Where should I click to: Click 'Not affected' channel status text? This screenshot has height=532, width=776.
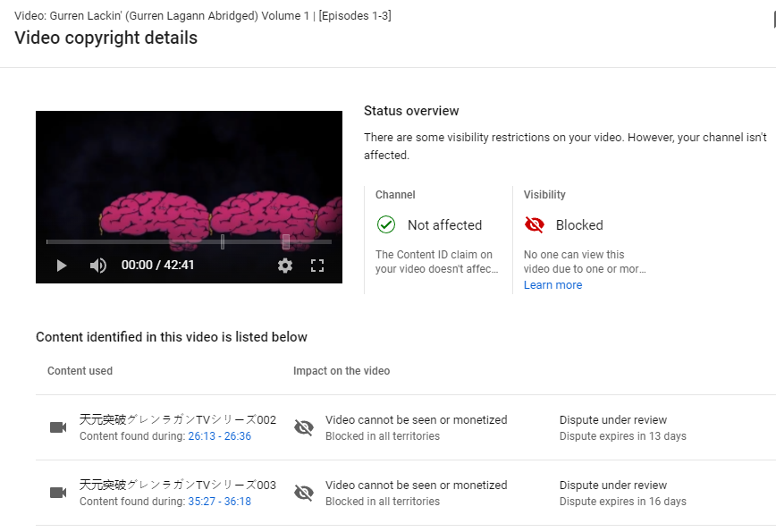[x=444, y=225]
